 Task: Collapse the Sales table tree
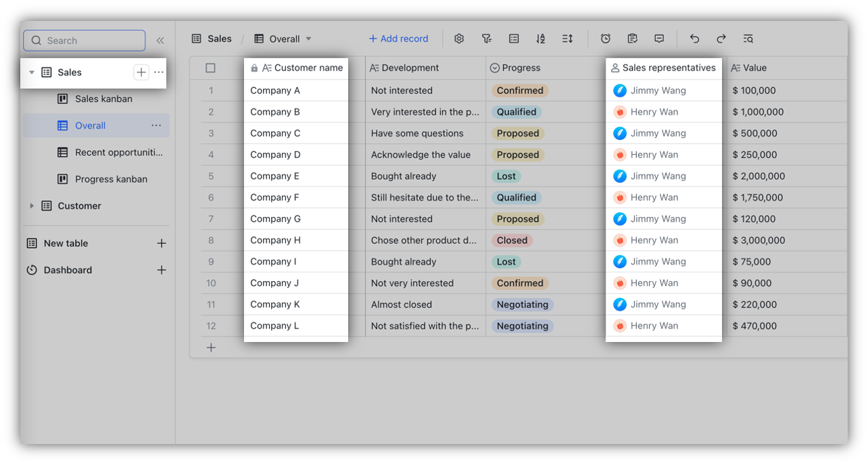pyautogui.click(x=32, y=72)
